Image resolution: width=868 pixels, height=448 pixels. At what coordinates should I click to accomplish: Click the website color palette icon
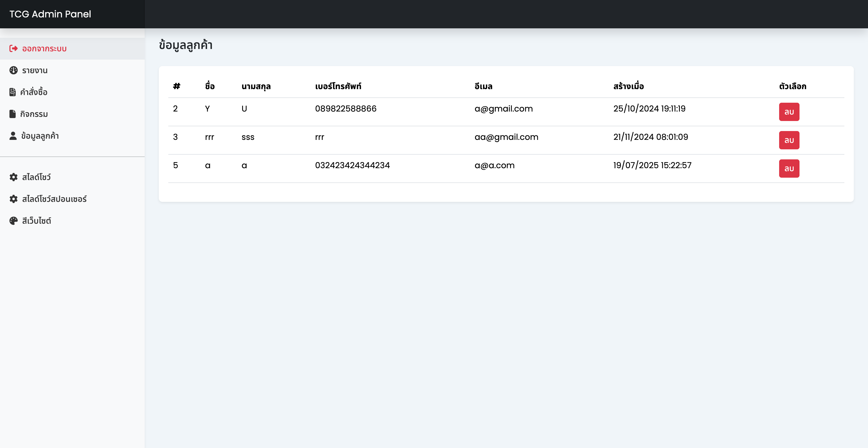14,221
